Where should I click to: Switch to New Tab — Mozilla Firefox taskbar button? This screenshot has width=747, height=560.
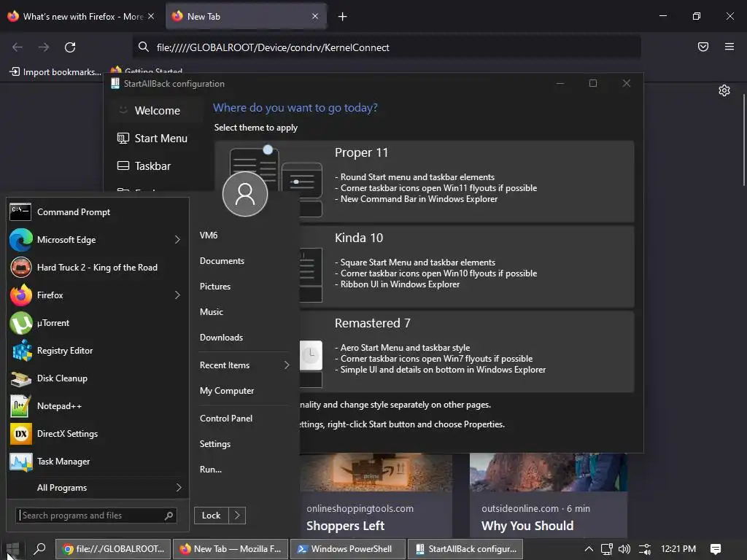click(231, 549)
